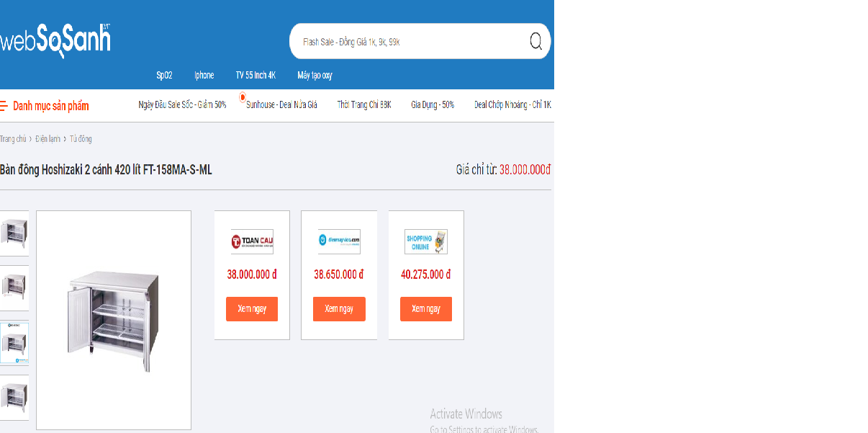Click the websosanh logo
The image size is (868, 433).
55,40
